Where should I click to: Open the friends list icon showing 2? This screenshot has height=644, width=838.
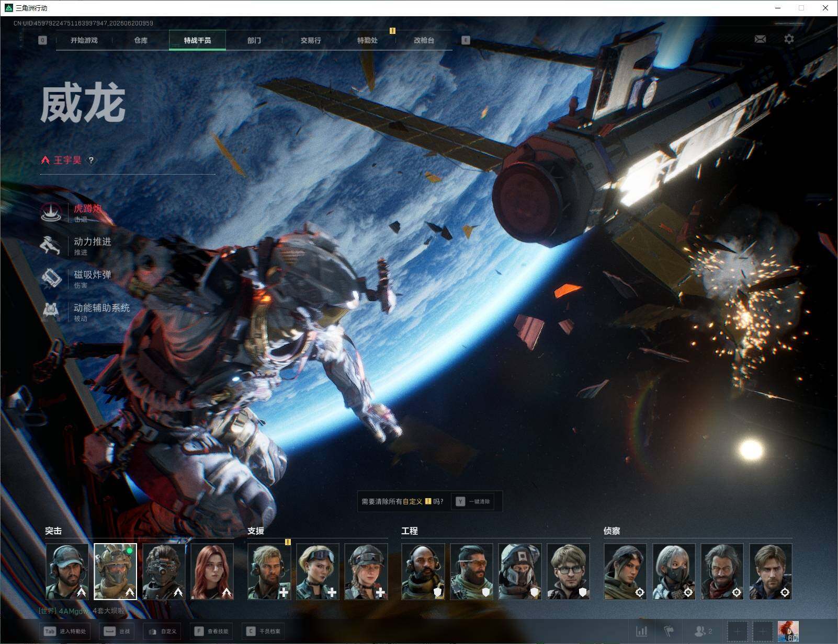point(703,631)
